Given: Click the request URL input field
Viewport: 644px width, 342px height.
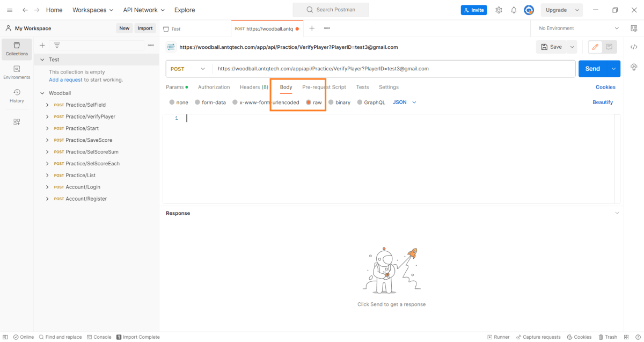Looking at the screenshot, I should point(394,69).
